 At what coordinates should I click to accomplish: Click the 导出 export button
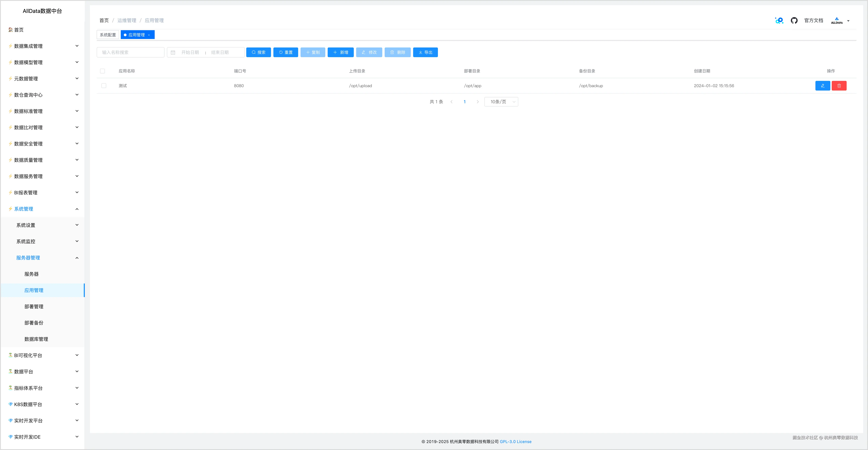click(x=425, y=53)
